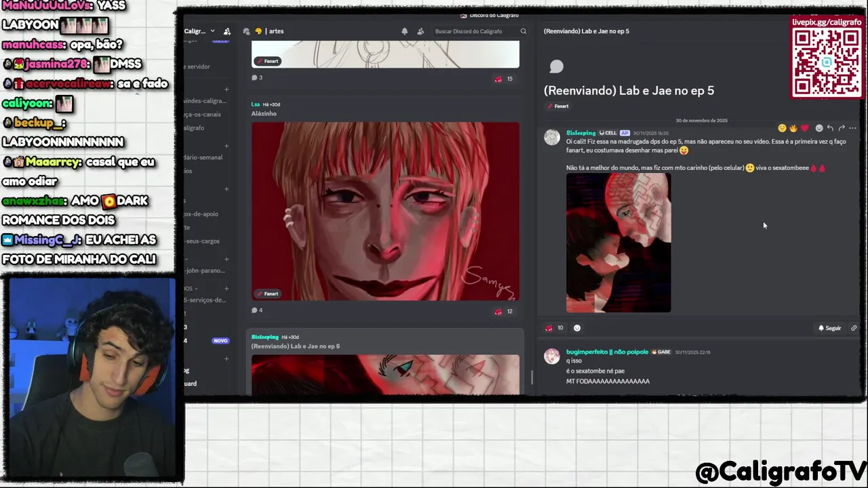Click the Lisleeping username in thread message
This screenshot has height=488, width=868.
(581, 133)
